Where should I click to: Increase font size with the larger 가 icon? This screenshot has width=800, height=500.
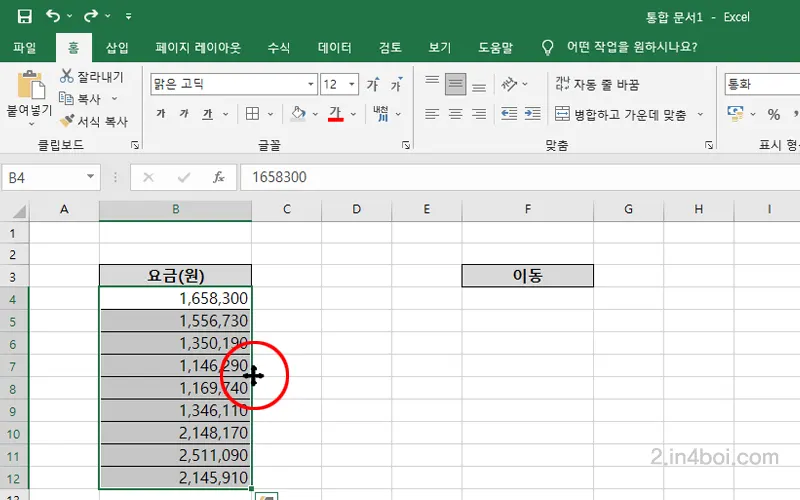373,84
